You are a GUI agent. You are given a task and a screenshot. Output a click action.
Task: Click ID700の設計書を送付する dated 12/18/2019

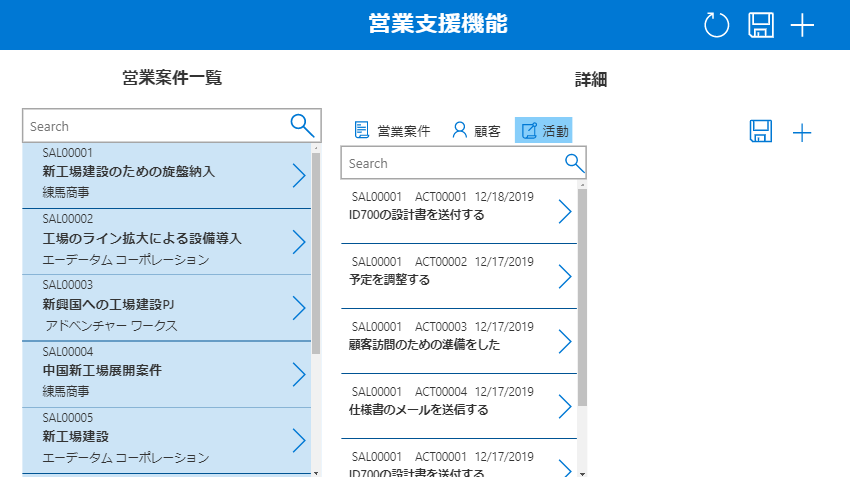tap(416, 215)
